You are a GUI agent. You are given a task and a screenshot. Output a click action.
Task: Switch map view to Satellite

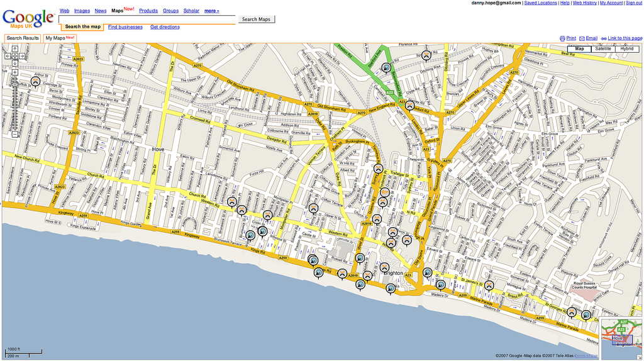603,49
